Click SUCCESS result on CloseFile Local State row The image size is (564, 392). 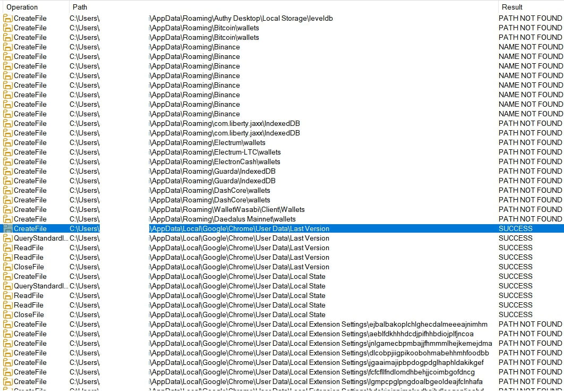tap(516, 314)
